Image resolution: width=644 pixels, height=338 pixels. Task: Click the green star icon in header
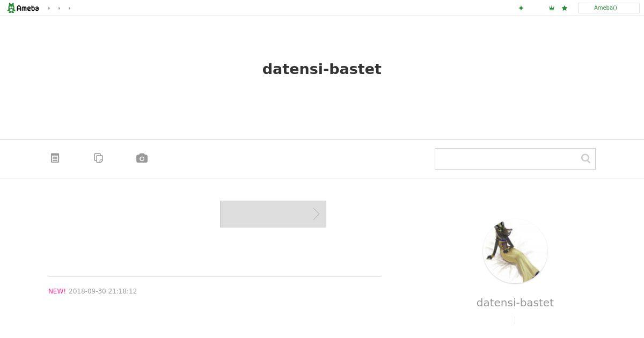pyautogui.click(x=565, y=8)
